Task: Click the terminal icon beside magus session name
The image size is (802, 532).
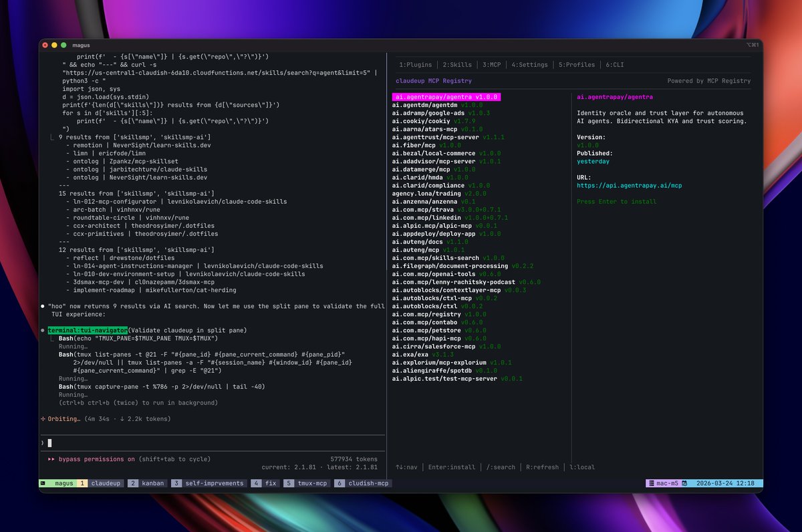Action: [x=43, y=483]
